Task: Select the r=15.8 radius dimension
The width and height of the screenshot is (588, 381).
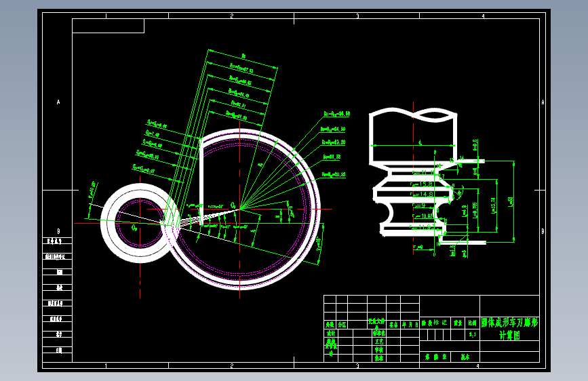Action: click(422, 184)
